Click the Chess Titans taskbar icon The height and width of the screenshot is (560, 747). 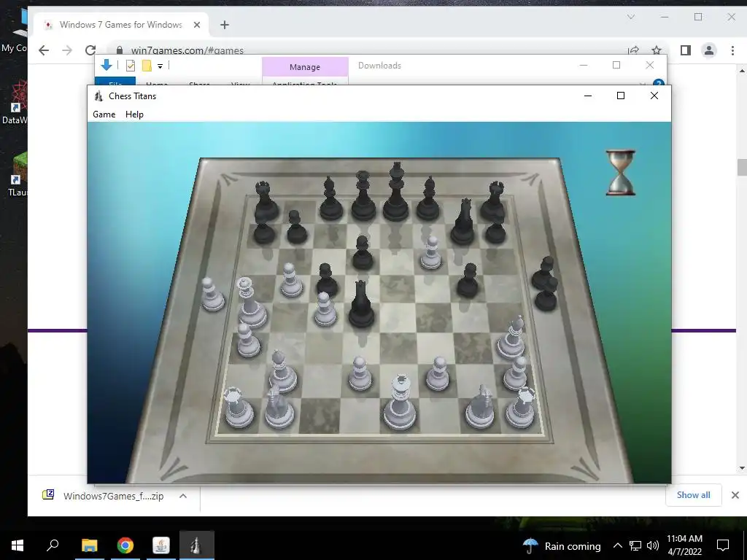(x=197, y=545)
